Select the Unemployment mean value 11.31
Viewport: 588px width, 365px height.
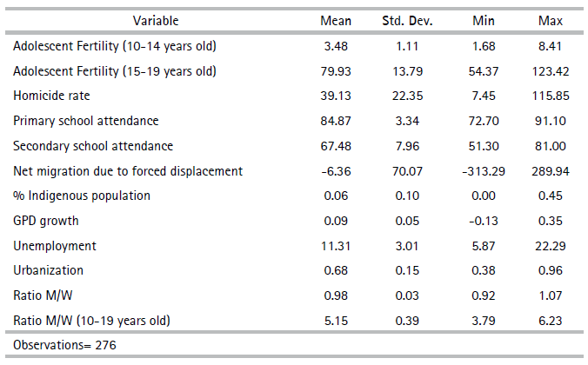pyautogui.click(x=334, y=246)
